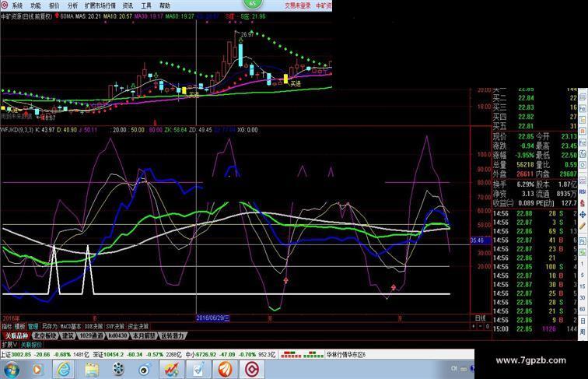This screenshot has height=379, width=588.
Task: Select the 60 minute period button
Action: pyautogui.click(x=583, y=309)
